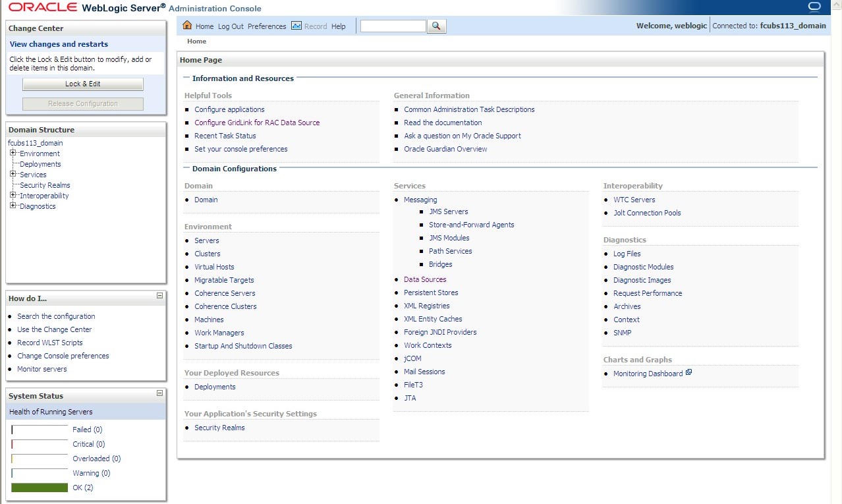This screenshot has height=504, width=842.
Task: Open Help from the toolbar
Action: click(x=339, y=26)
